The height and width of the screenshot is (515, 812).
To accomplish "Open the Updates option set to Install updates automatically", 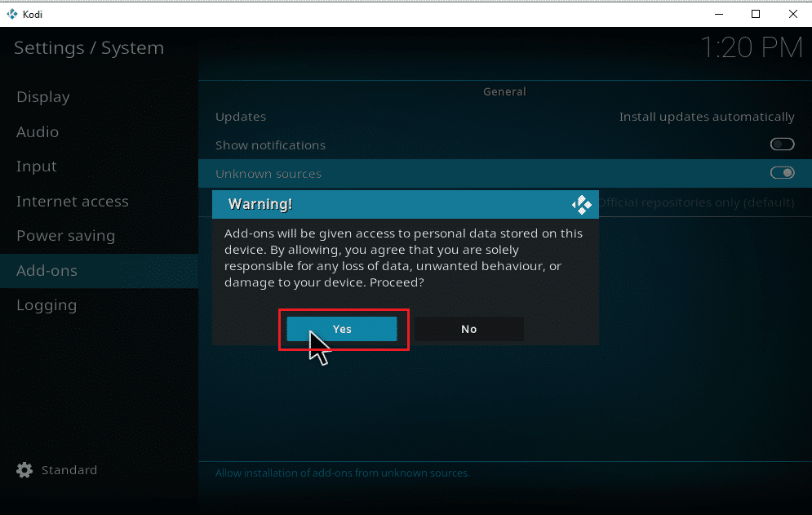I will pyautogui.click(x=706, y=117).
